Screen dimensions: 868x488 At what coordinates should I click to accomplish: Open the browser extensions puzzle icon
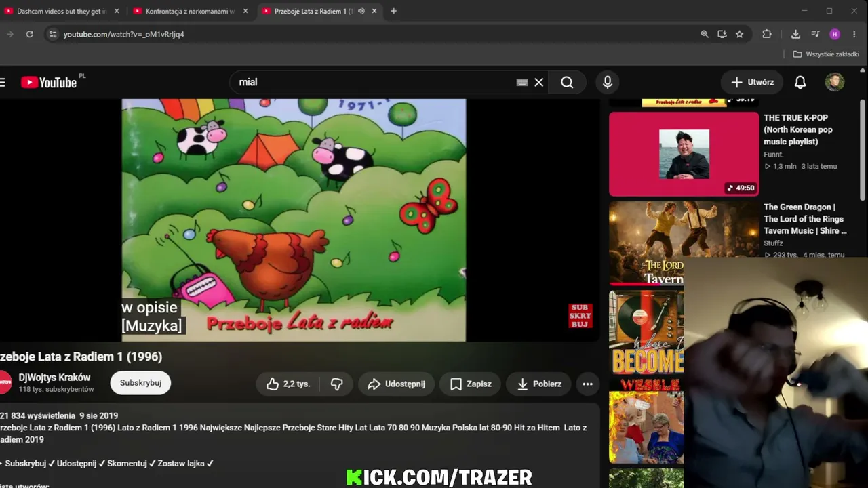click(x=767, y=34)
